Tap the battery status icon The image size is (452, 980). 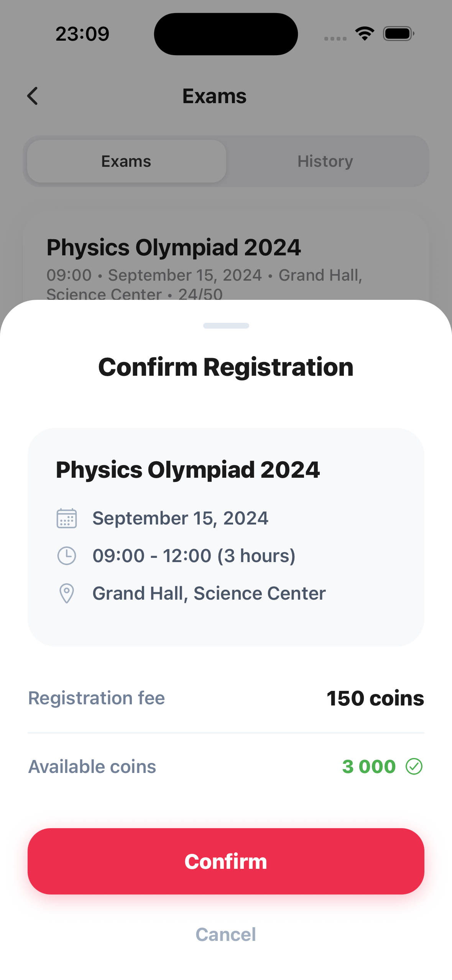coord(398,34)
